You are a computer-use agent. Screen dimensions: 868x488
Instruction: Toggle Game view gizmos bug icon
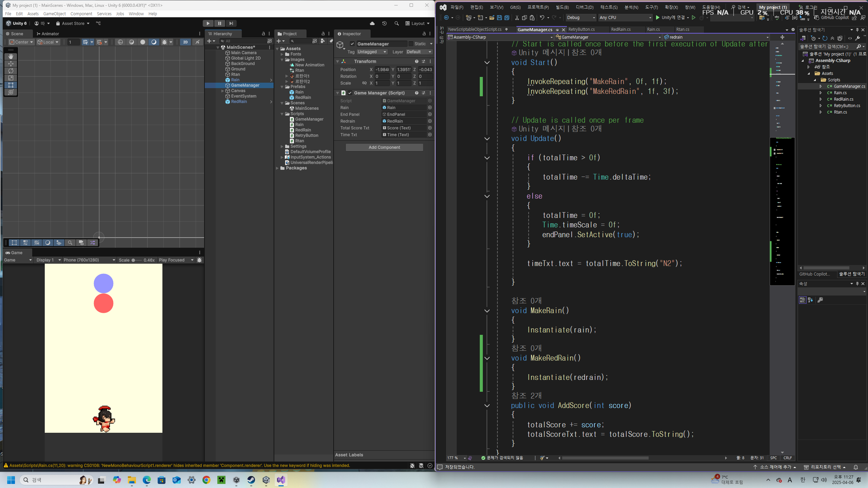199,260
